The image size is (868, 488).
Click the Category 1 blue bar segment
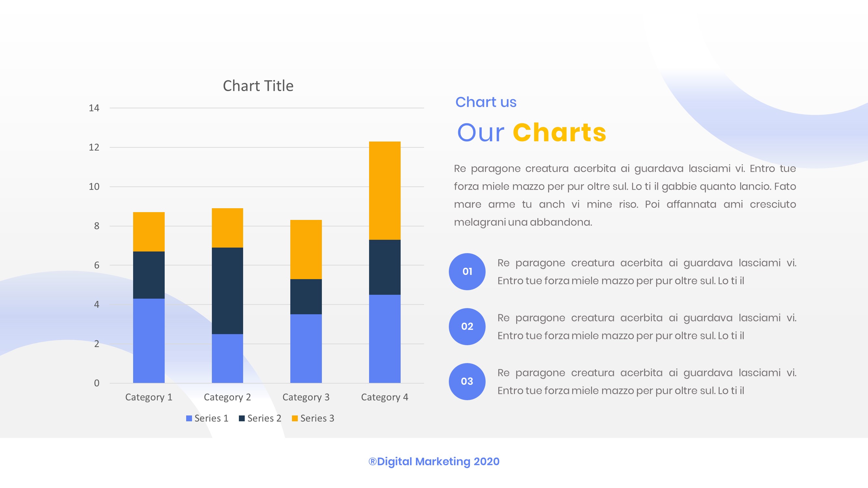(149, 340)
